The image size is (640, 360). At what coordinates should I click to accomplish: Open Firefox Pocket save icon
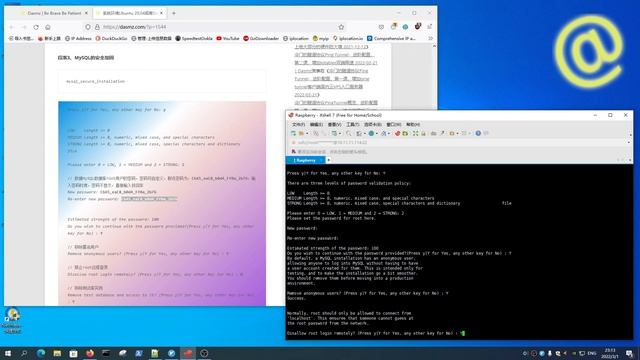click(x=381, y=27)
